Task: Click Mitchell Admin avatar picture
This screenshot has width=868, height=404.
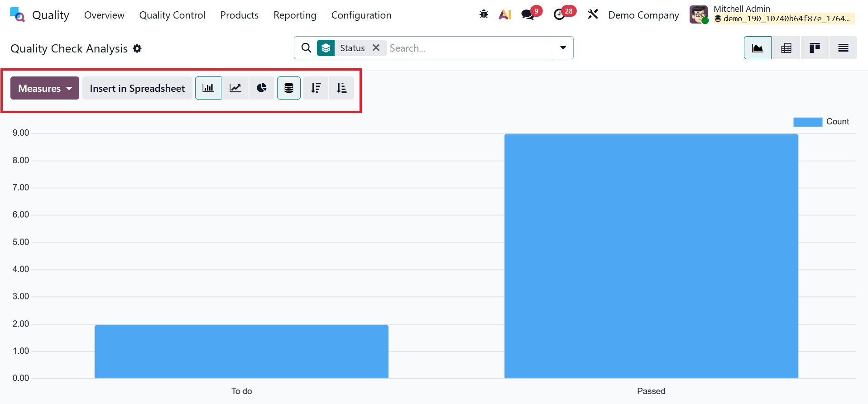Action: (x=699, y=14)
